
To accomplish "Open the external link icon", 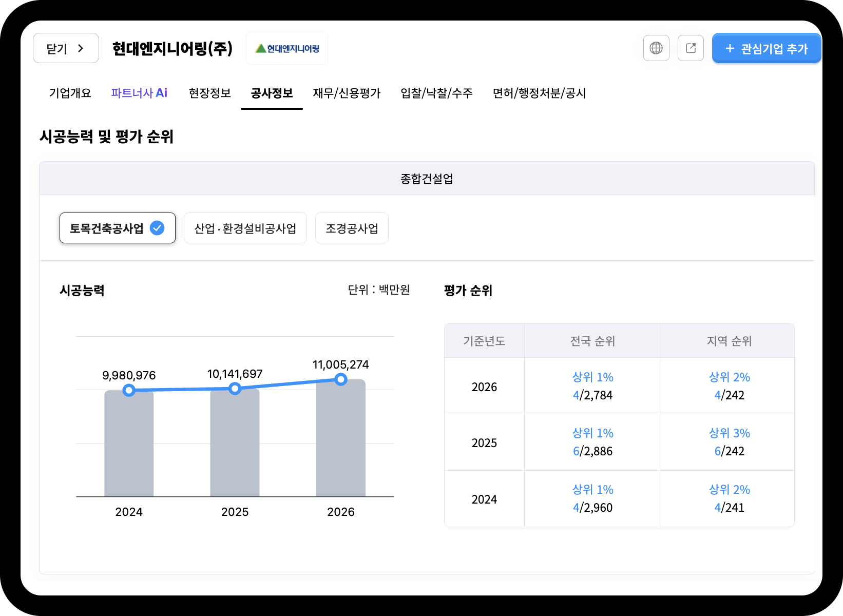I will click(691, 48).
